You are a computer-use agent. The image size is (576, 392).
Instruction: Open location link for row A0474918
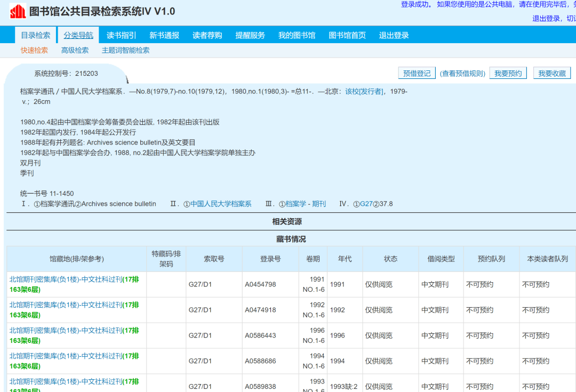tap(74, 310)
